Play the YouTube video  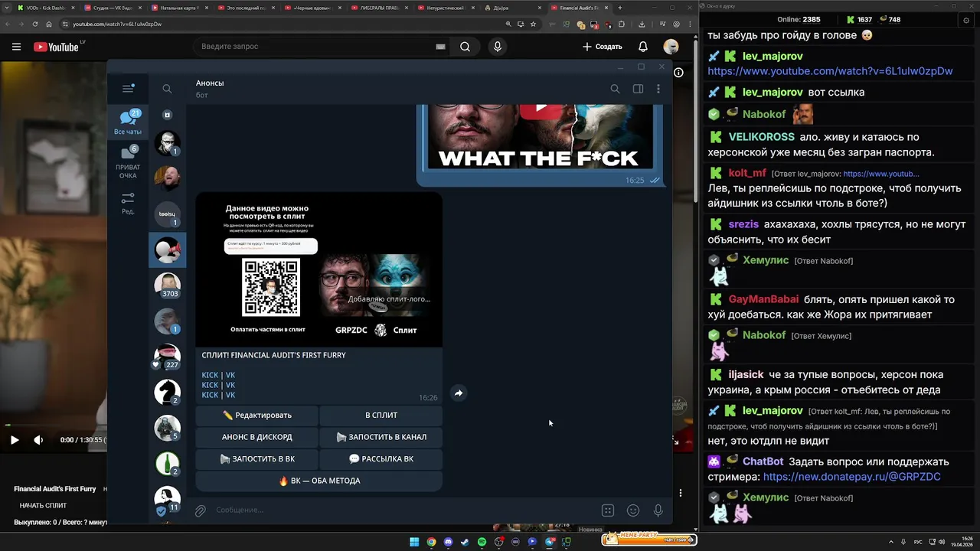click(x=15, y=440)
